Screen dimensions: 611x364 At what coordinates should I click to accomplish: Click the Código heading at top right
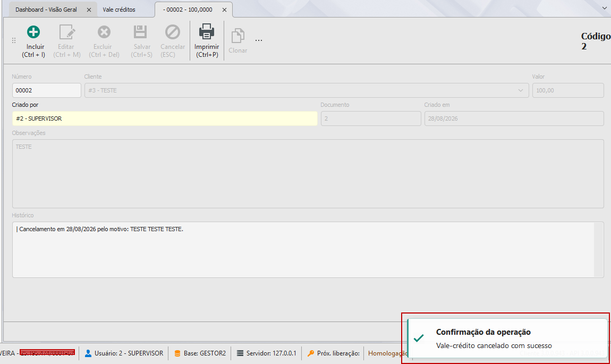[x=596, y=36]
